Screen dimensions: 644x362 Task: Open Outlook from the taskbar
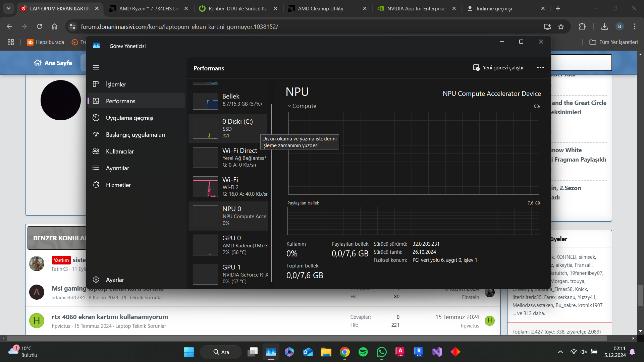click(x=308, y=352)
